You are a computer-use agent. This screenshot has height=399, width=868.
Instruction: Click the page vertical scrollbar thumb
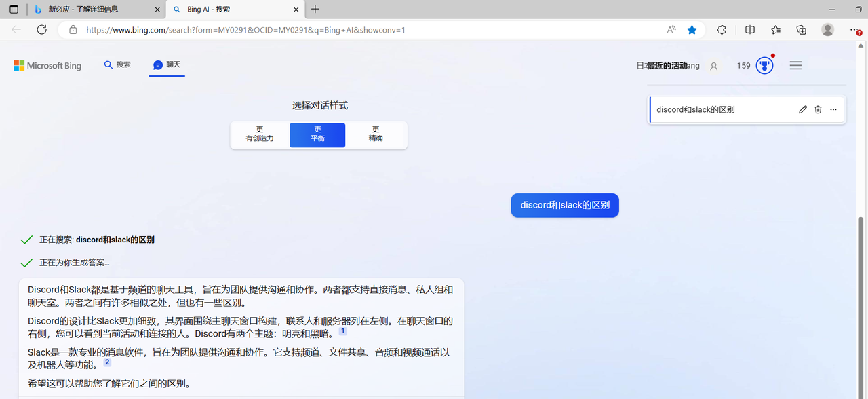click(861, 307)
